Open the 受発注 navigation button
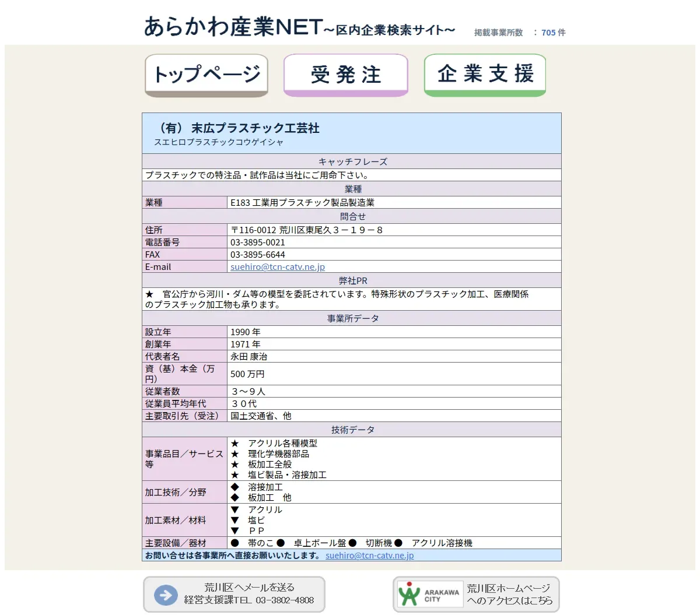Viewport: 700px width, 615px height. [346, 75]
